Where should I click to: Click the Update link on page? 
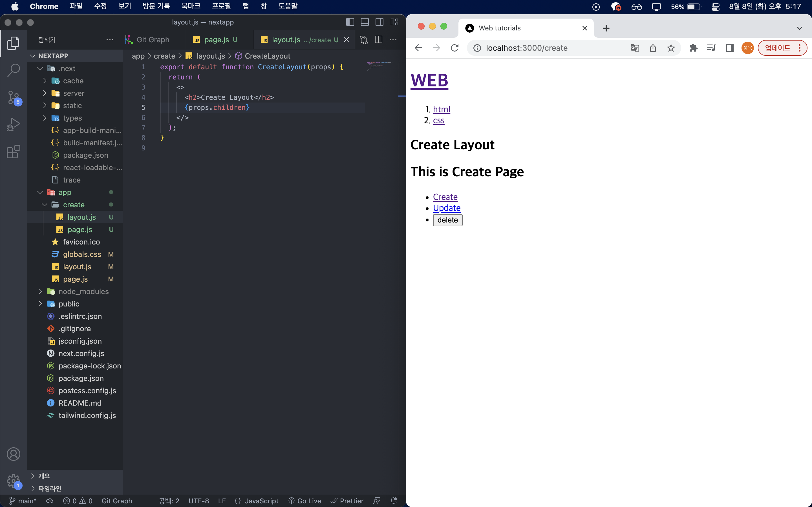click(x=447, y=208)
